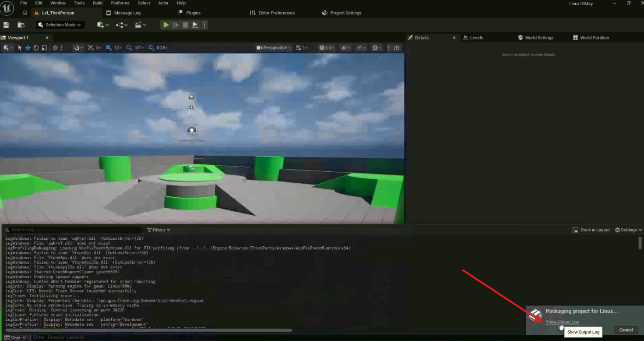Open the Lit view mode dropdown
Image resolution: width=644 pixels, height=341 pixels.
(x=327, y=48)
